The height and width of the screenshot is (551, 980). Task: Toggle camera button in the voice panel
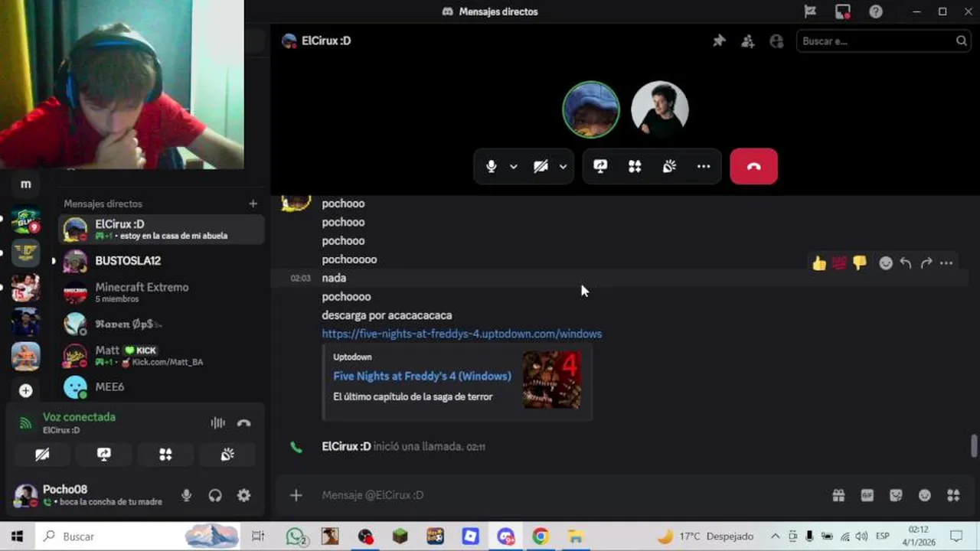click(x=42, y=455)
